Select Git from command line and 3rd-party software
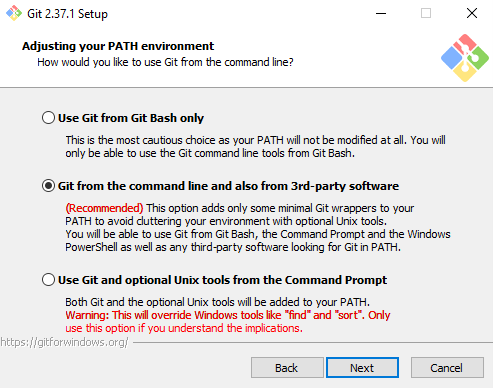This screenshot has height=388, width=493. pos(48,186)
